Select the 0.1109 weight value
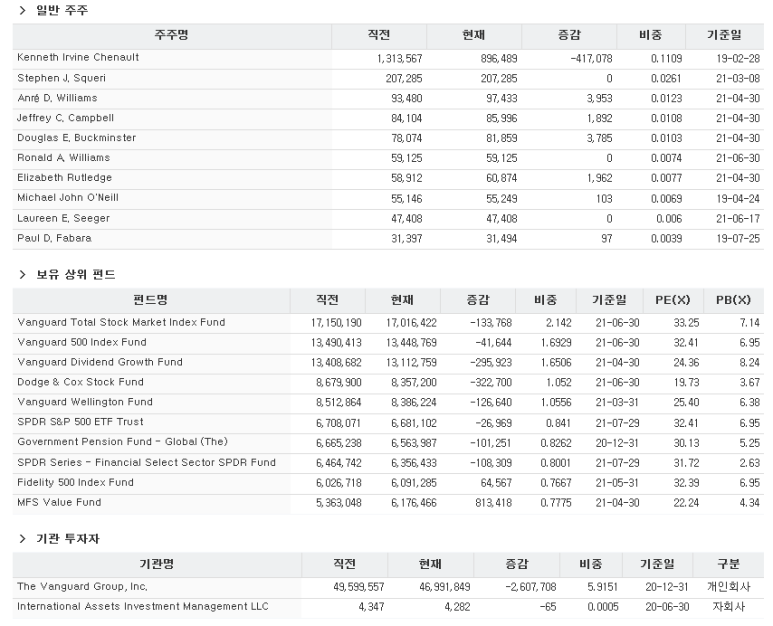773x626 pixels. click(667, 59)
